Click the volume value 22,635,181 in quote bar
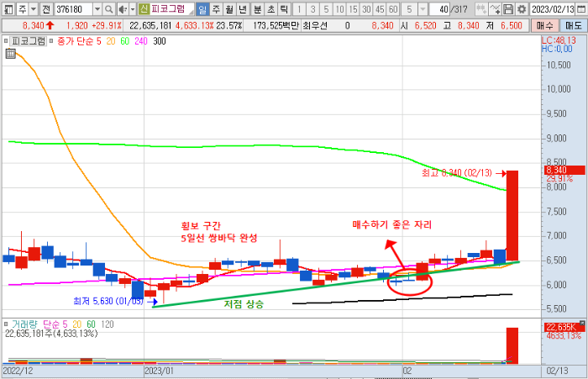The height and width of the screenshot is (379, 588). tap(150, 25)
